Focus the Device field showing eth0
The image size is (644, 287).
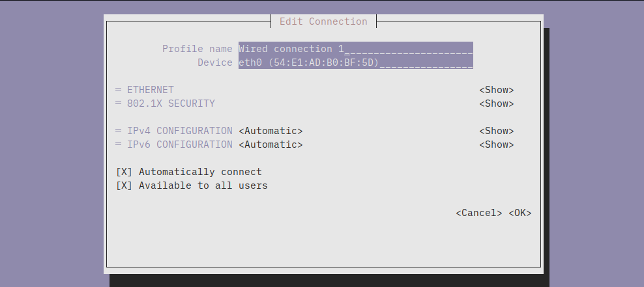point(355,62)
